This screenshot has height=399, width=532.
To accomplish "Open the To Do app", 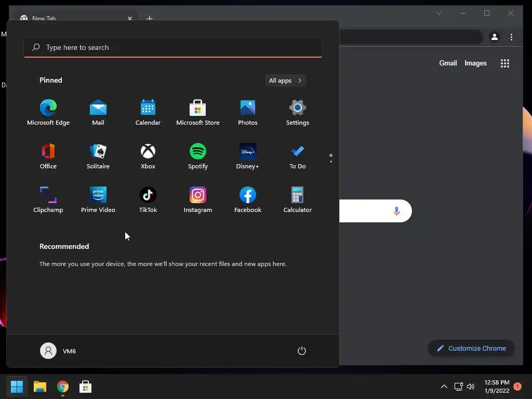I will [x=298, y=156].
